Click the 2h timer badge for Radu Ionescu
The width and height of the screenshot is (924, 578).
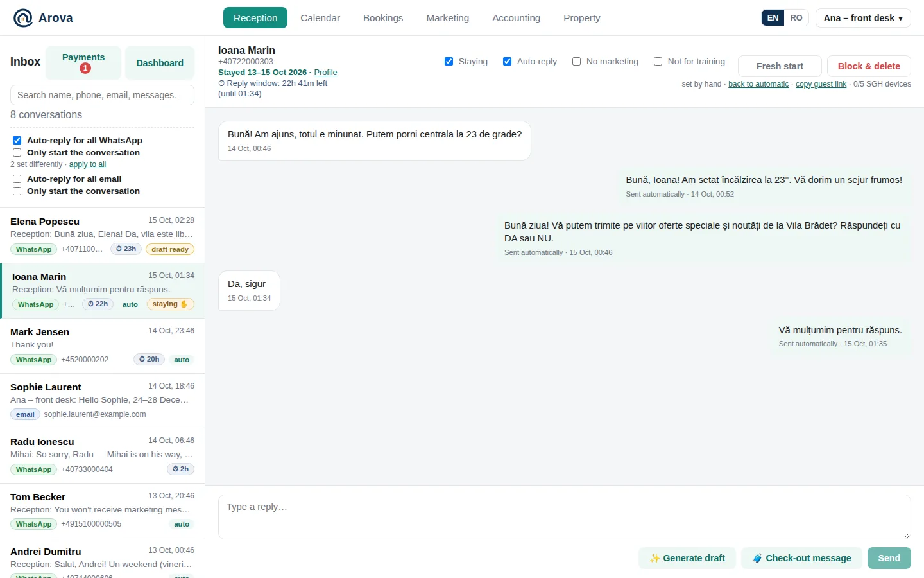point(180,469)
